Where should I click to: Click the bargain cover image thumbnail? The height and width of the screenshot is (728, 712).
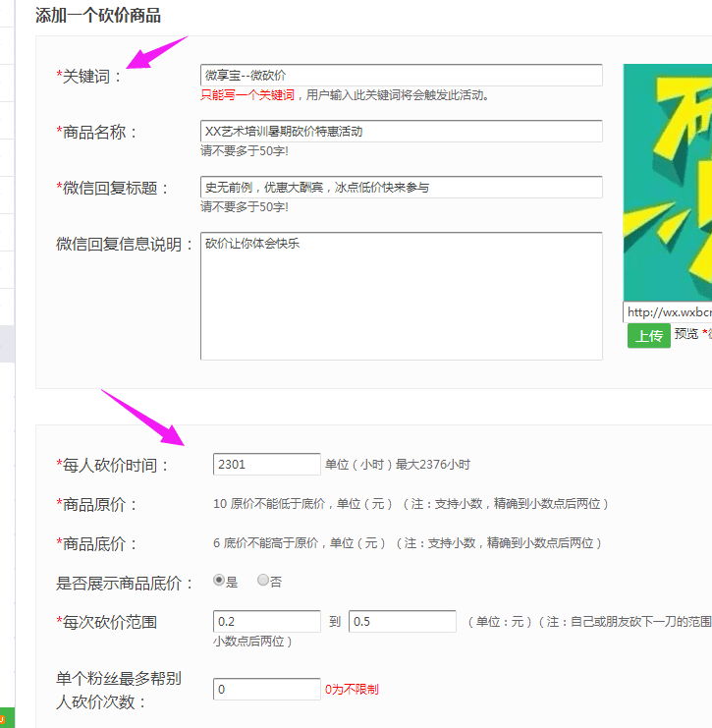tap(668, 183)
